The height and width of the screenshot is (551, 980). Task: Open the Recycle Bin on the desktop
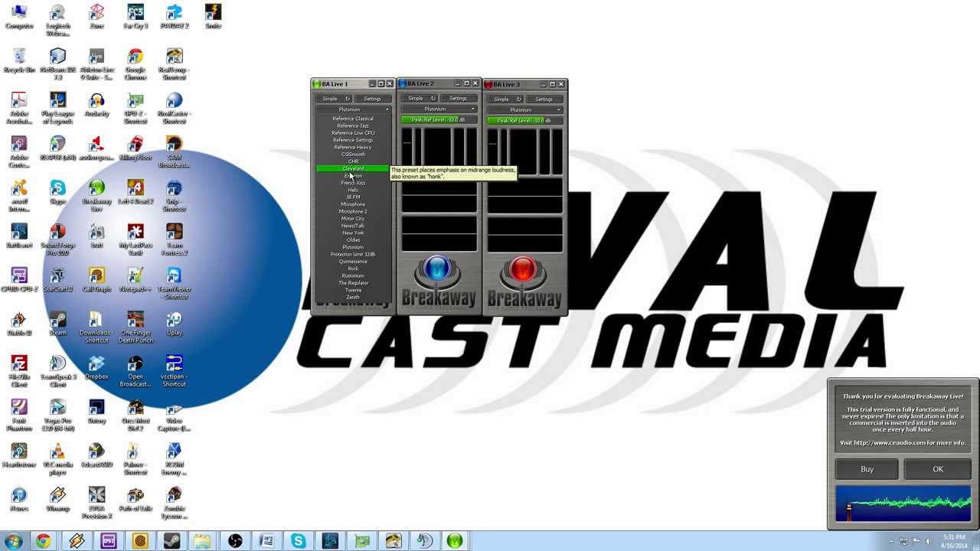[x=19, y=60]
